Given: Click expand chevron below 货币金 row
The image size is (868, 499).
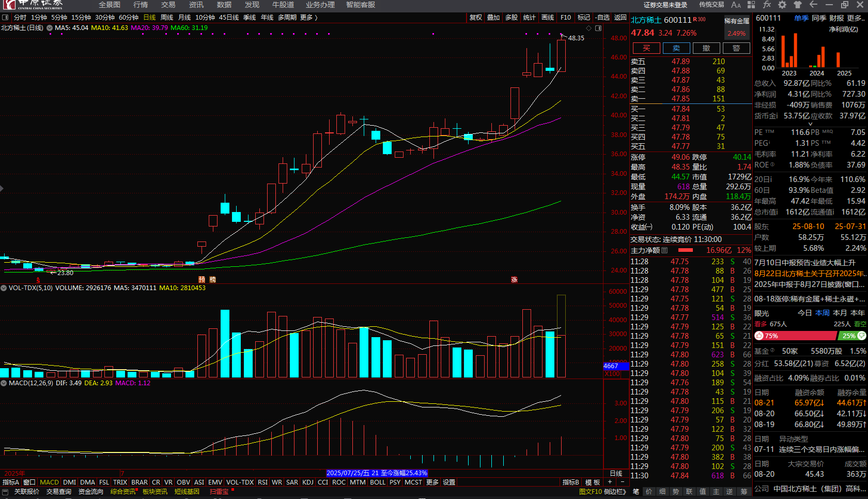Looking at the screenshot, I should click(x=810, y=124).
